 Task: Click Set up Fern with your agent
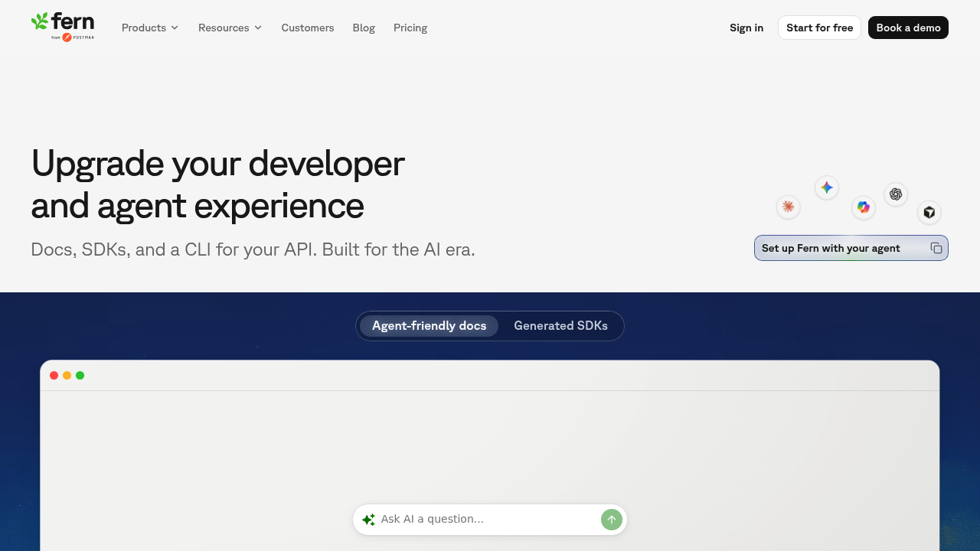pos(851,248)
